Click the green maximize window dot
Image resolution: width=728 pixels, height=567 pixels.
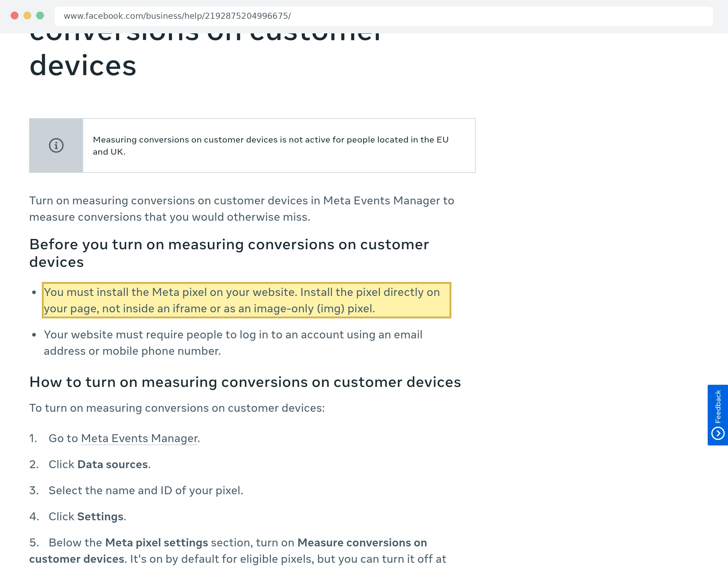tap(40, 16)
